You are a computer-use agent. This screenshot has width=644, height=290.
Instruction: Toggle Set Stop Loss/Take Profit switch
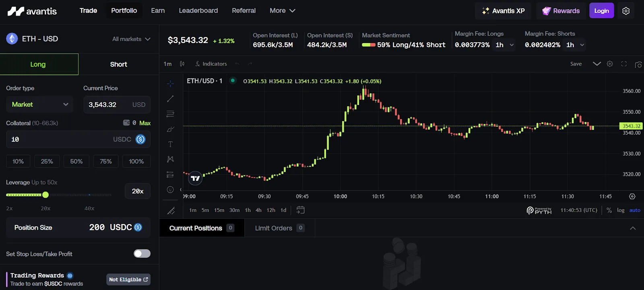tap(142, 253)
